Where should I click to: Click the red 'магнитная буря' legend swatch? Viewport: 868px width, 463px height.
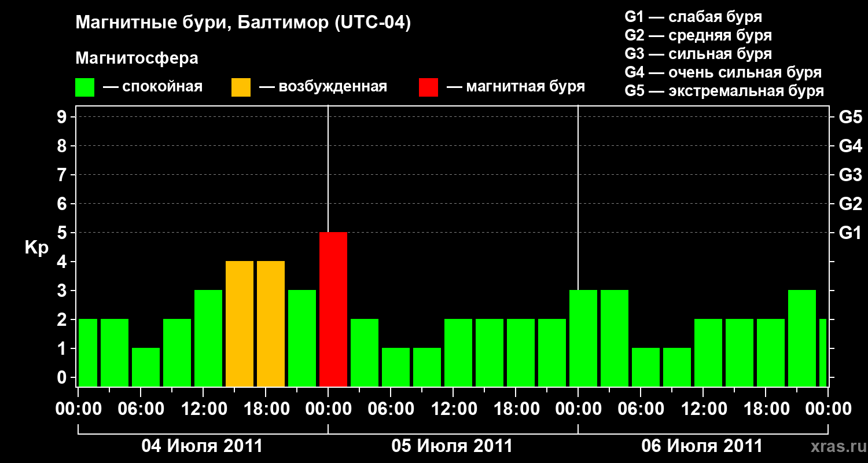tap(429, 87)
